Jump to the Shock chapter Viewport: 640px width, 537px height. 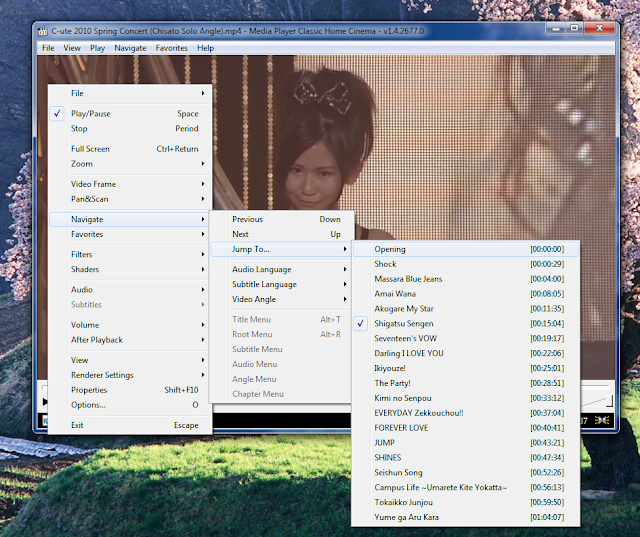(466, 264)
